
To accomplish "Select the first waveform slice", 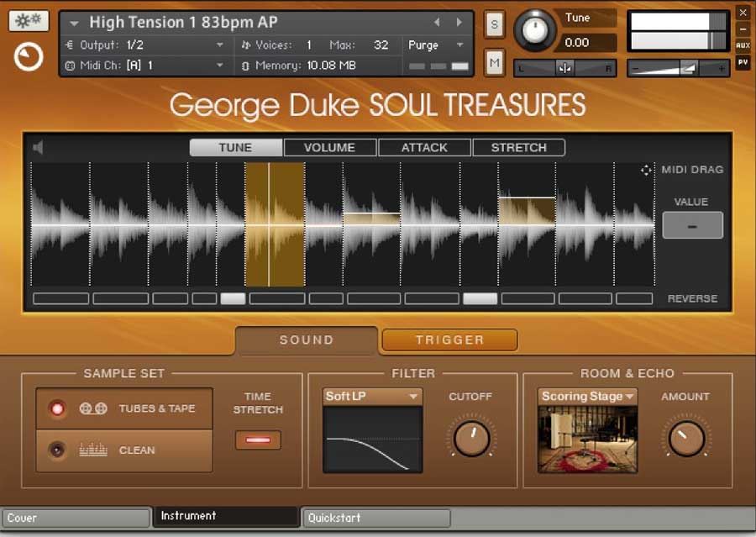I will (60, 224).
